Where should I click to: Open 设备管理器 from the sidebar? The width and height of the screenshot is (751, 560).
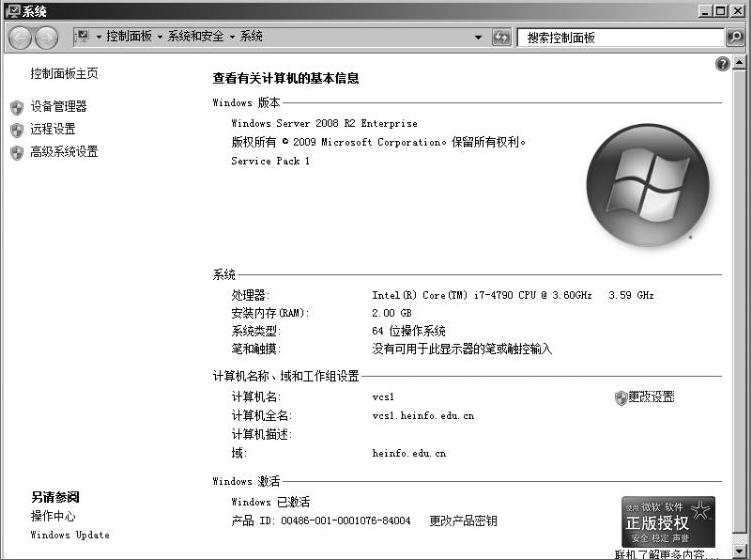(58, 106)
